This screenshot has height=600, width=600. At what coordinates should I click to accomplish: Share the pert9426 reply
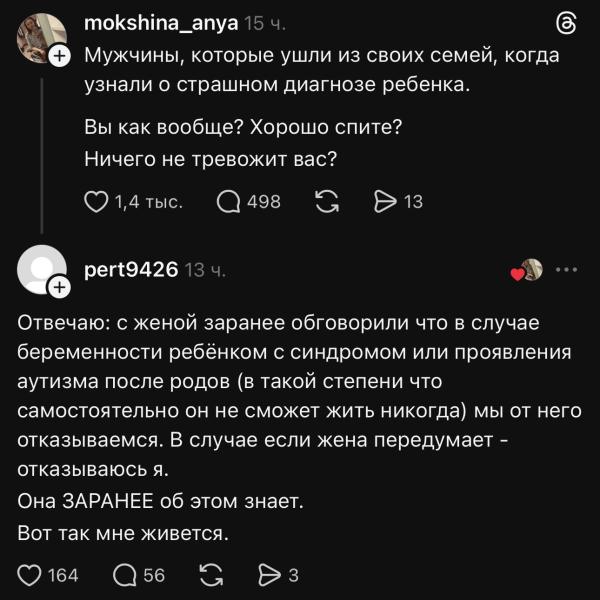click(x=269, y=575)
